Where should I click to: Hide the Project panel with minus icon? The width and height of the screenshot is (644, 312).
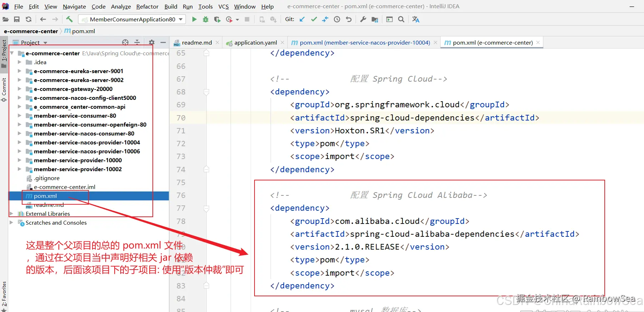click(x=163, y=42)
